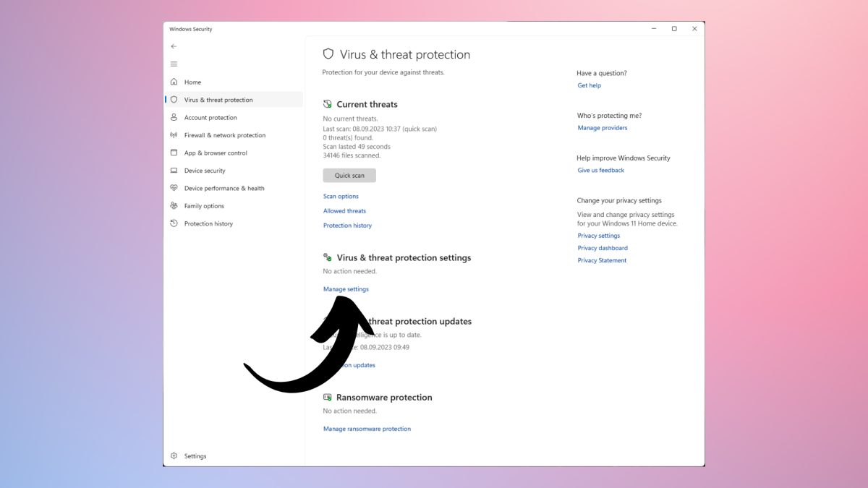868x488 pixels.
Task: Minimize the Windows Security window
Action: tap(654, 29)
